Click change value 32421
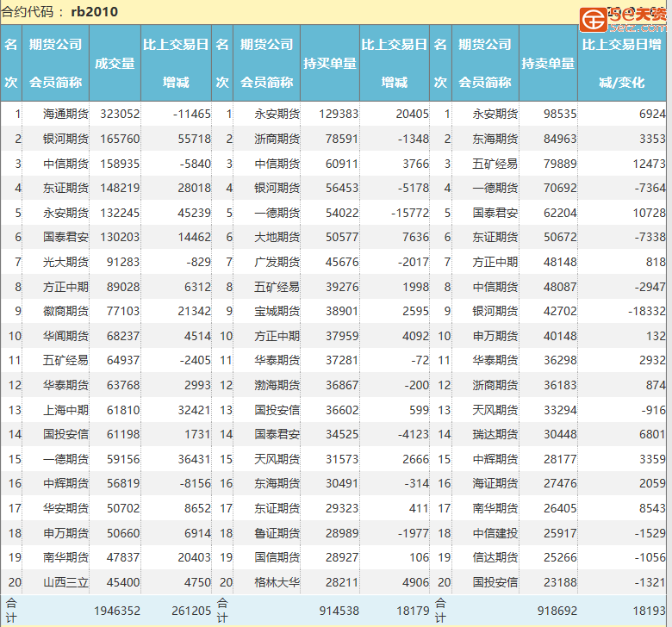Viewport: 672px width, 627px height. (194, 410)
